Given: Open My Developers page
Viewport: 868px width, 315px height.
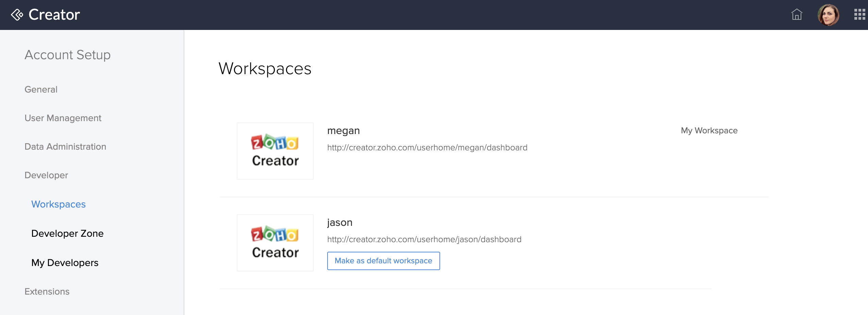Looking at the screenshot, I should pyautogui.click(x=65, y=263).
